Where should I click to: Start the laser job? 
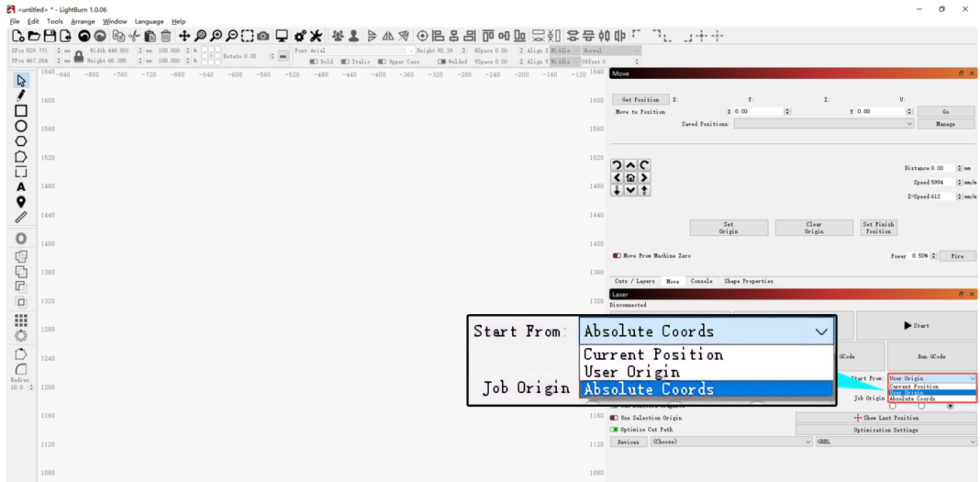917,326
